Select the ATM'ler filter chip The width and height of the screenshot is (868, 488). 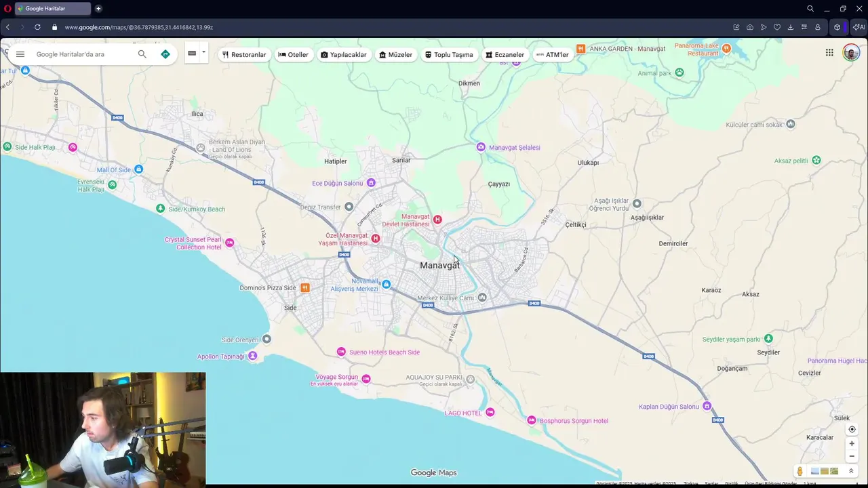coord(552,55)
